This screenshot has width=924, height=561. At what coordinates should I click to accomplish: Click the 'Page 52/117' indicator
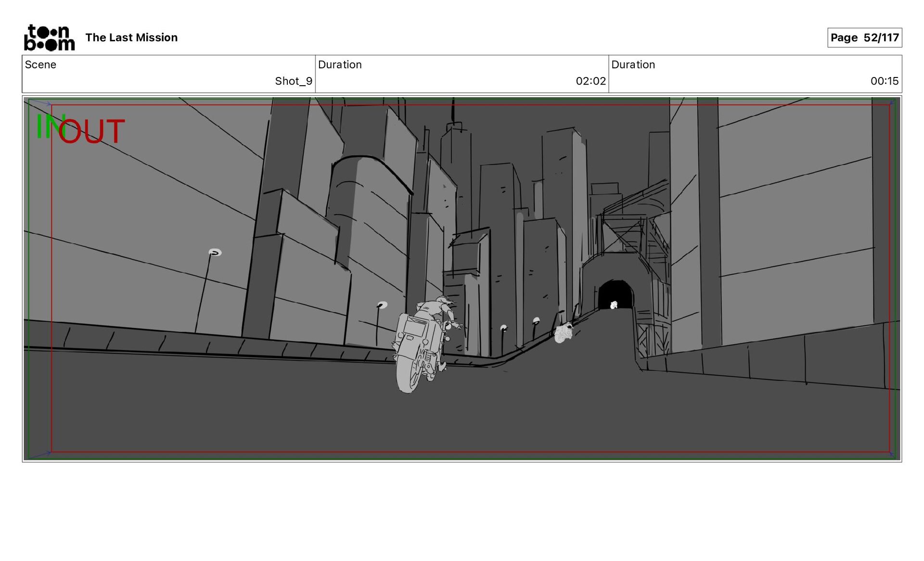tap(864, 38)
